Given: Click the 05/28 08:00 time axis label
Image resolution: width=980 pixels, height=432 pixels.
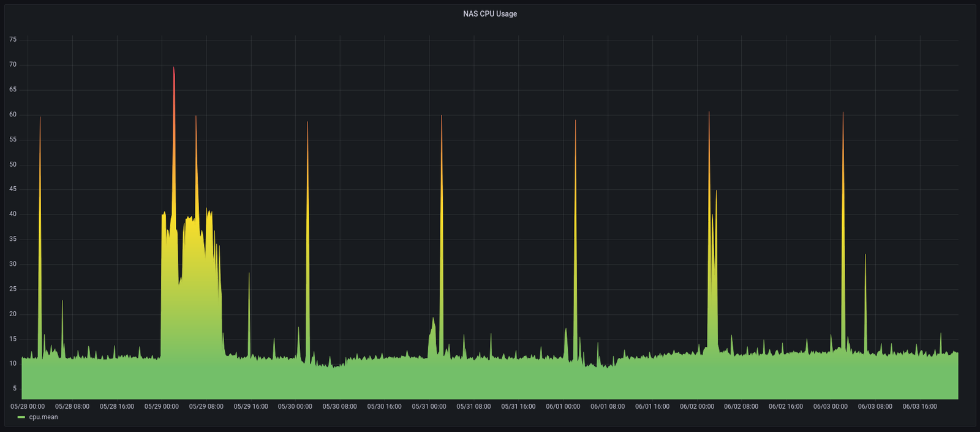Looking at the screenshot, I should [x=72, y=406].
